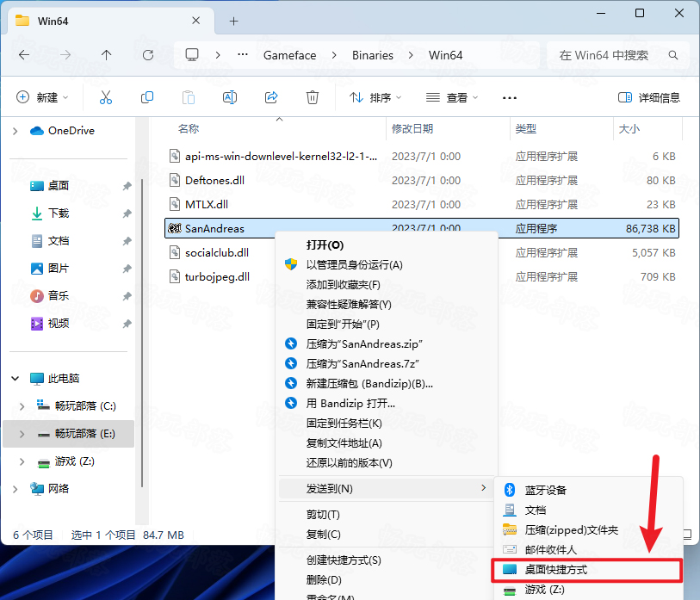Screen dimensions: 700x600
Task: Sort by the 大小 column header
Action: [x=629, y=128]
